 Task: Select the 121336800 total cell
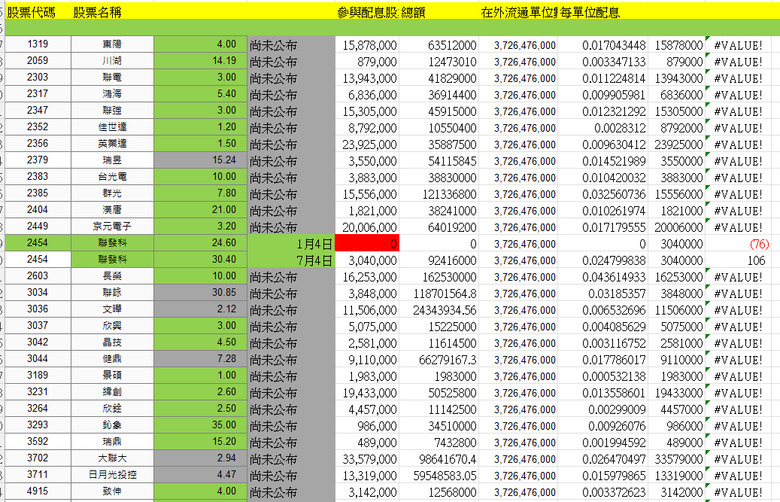(x=439, y=194)
